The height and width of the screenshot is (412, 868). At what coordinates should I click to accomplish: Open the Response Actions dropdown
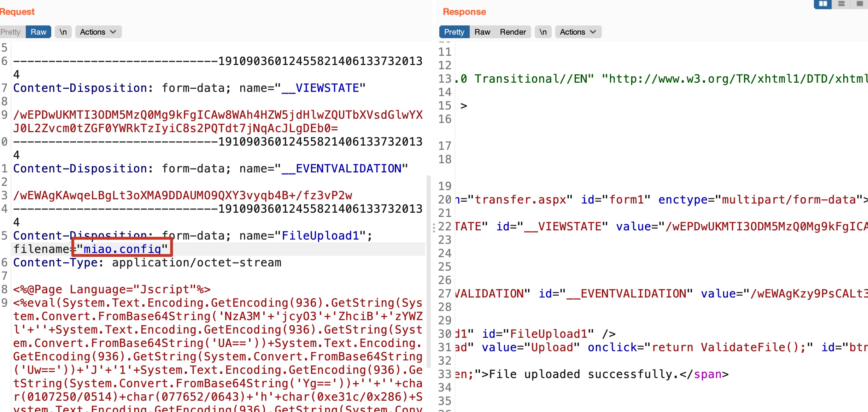pyautogui.click(x=578, y=32)
